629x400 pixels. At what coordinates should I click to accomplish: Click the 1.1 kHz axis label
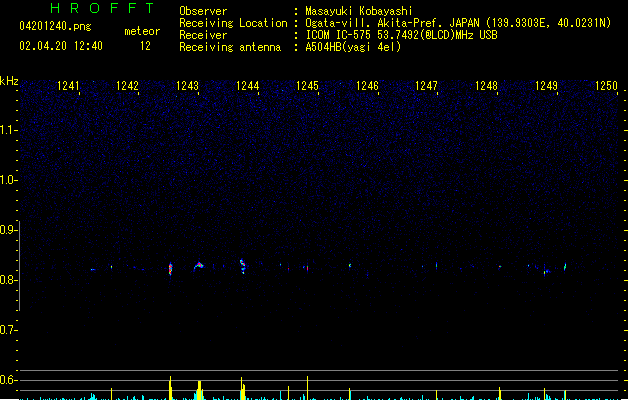[x=8, y=130]
